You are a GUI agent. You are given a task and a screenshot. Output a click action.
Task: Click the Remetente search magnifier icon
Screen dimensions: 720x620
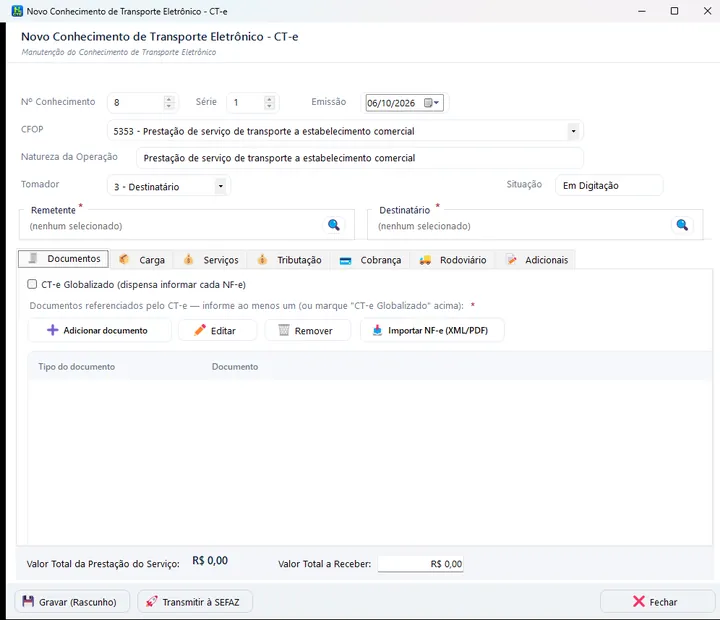334,225
